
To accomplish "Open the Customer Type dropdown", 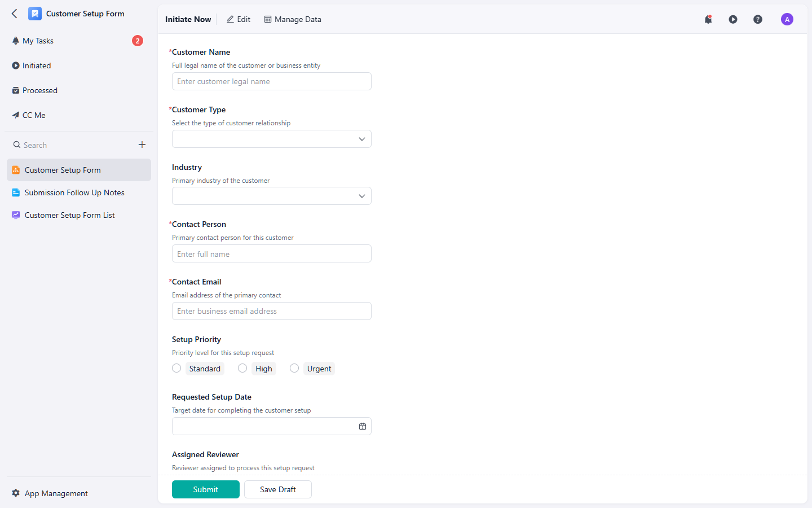I will [x=272, y=139].
